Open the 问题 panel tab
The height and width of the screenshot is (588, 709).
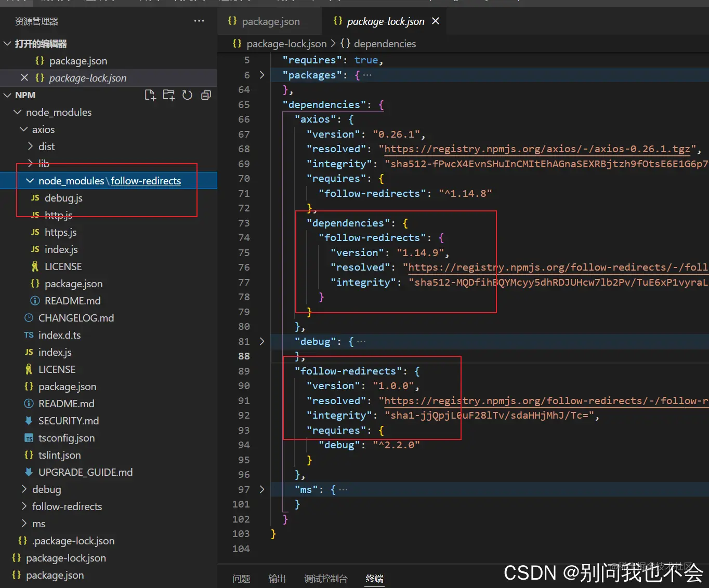pos(241,579)
